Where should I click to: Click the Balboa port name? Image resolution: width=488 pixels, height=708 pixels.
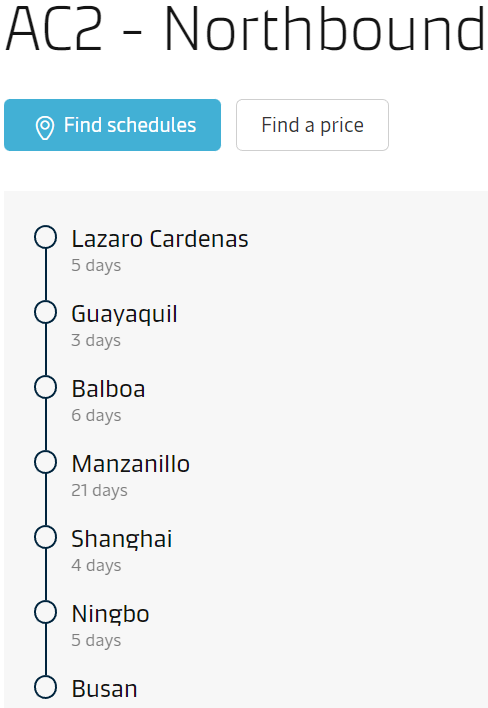108,388
